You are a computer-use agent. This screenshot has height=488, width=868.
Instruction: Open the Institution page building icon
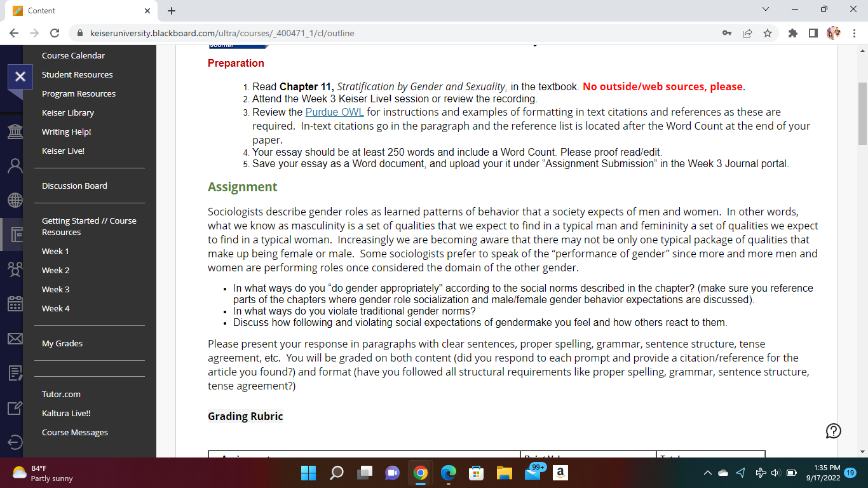[x=14, y=132]
